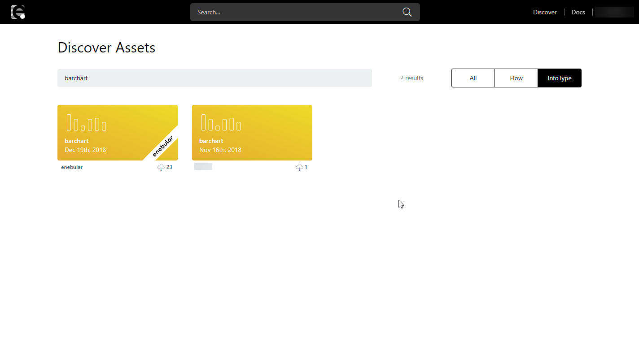639x364 pixels.
Task: Click the enebular logo icon
Action: (18, 12)
